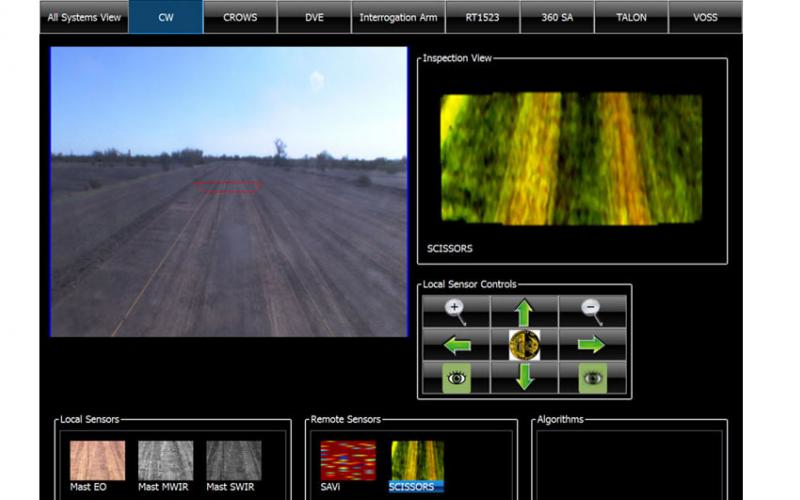Image resolution: width=800 pixels, height=500 pixels.
Task: Open the TALON tab
Action: coord(631,17)
